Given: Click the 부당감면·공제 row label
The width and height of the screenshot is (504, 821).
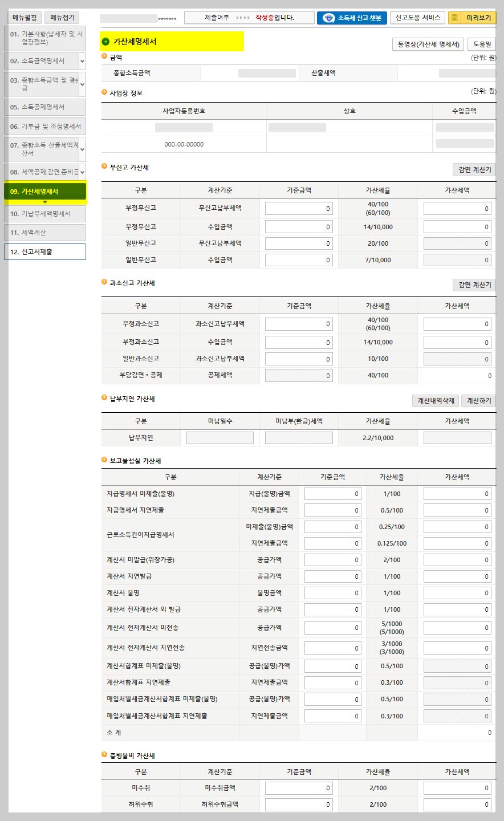Looking at the screenshot, I should point(141,375).
